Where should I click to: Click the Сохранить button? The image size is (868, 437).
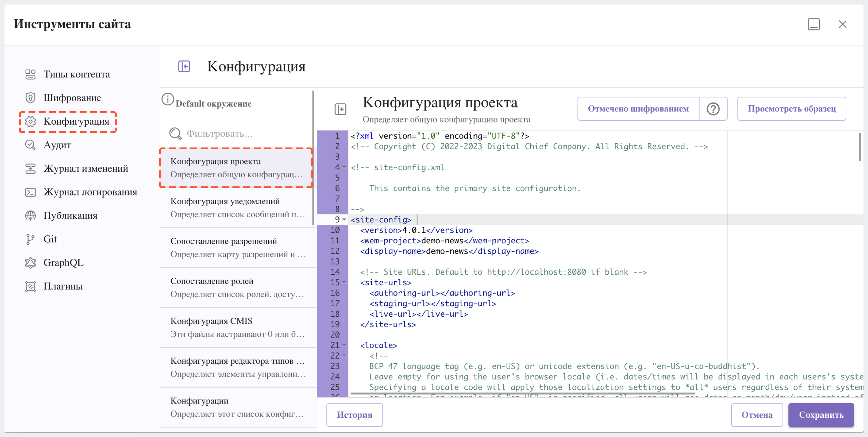click(821, 415)
